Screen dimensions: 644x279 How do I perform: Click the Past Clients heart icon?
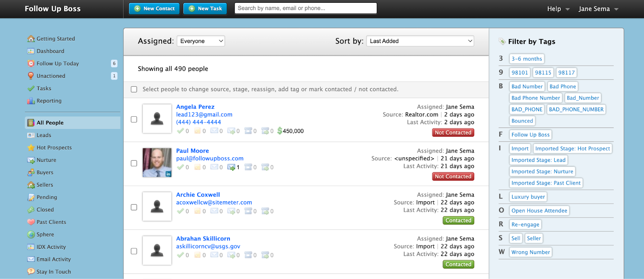(x=31, y=222)
